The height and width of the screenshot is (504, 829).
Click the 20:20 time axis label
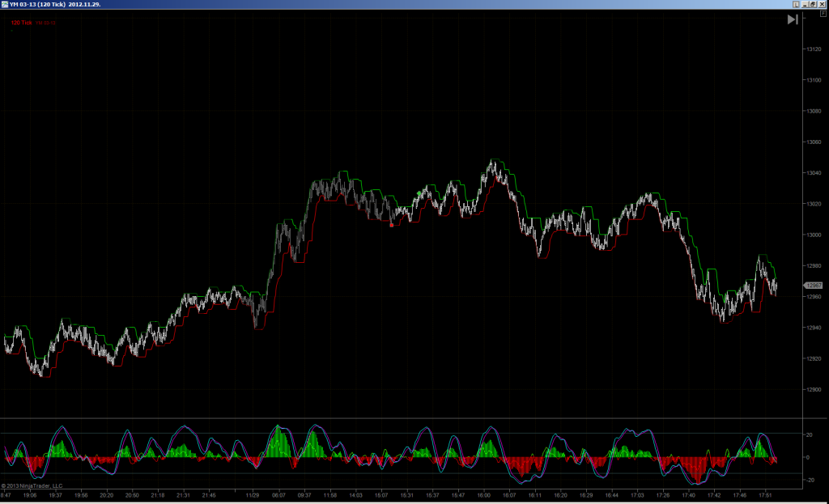[106, 496]
